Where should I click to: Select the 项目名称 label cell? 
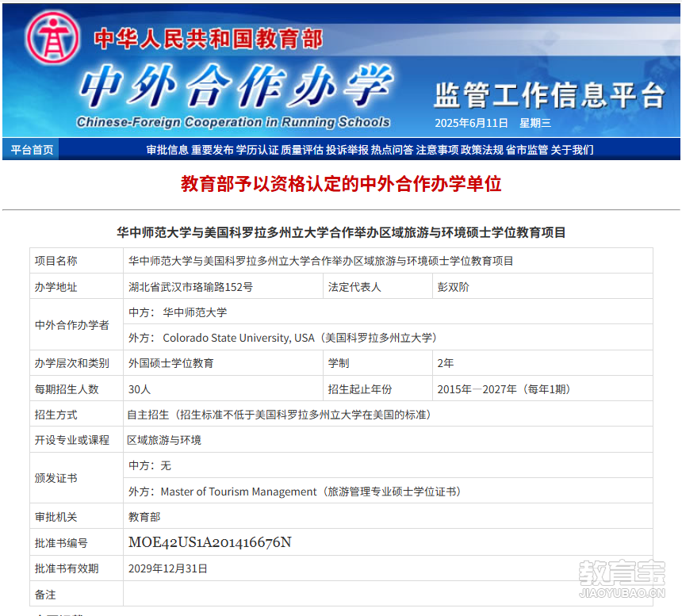[77, 261]
